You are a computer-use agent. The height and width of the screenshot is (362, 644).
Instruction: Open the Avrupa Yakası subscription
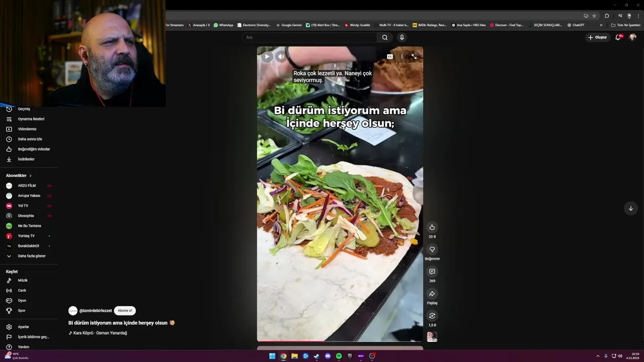coord(29,196)
